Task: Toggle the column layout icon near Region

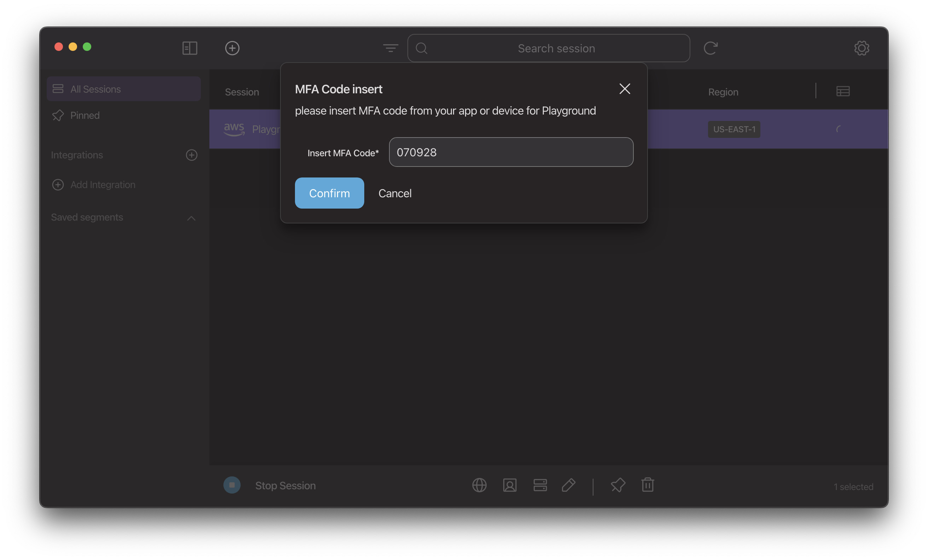Action: click(x=843, y=91)
